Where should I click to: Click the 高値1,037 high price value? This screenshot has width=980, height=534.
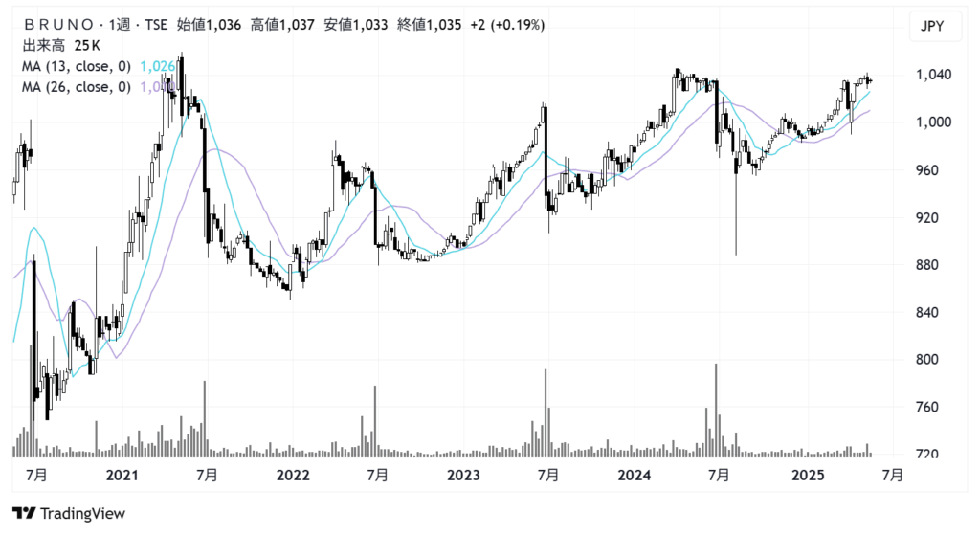282,24
